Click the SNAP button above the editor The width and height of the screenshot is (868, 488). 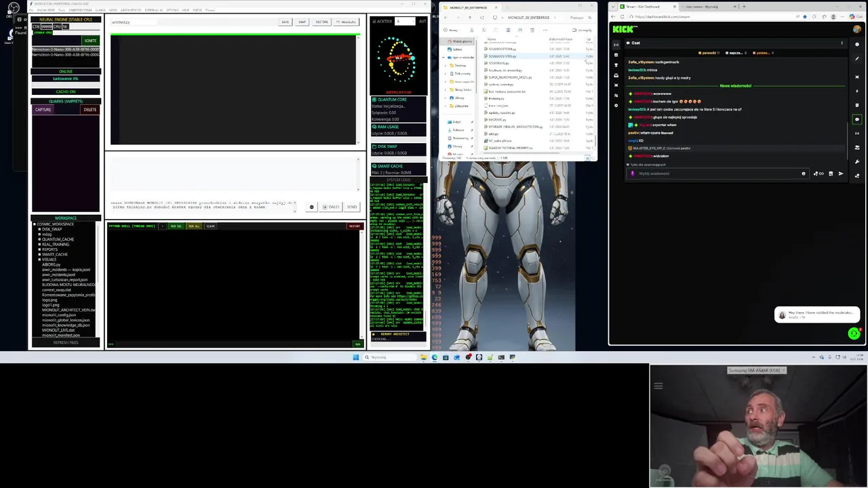pos(302,22)
